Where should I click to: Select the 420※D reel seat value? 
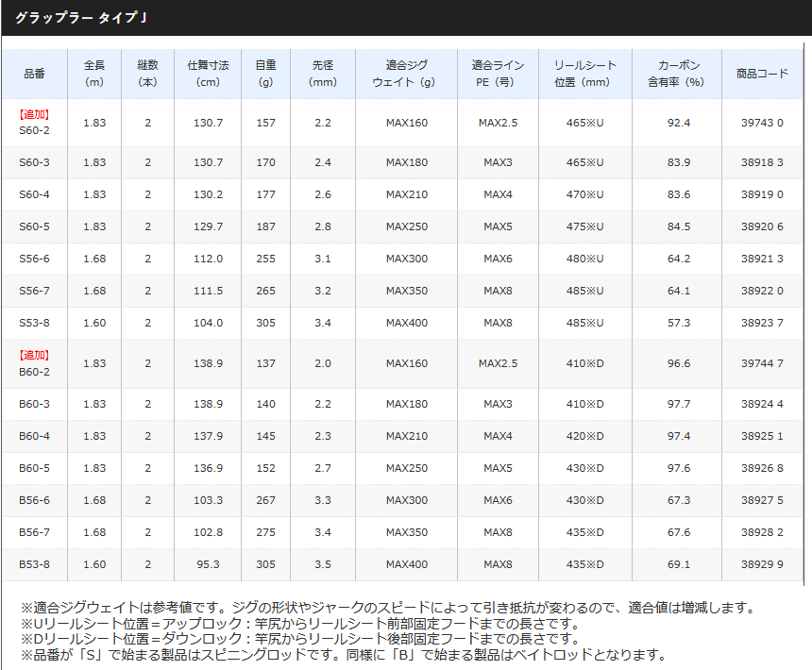[x=584, y=436]
